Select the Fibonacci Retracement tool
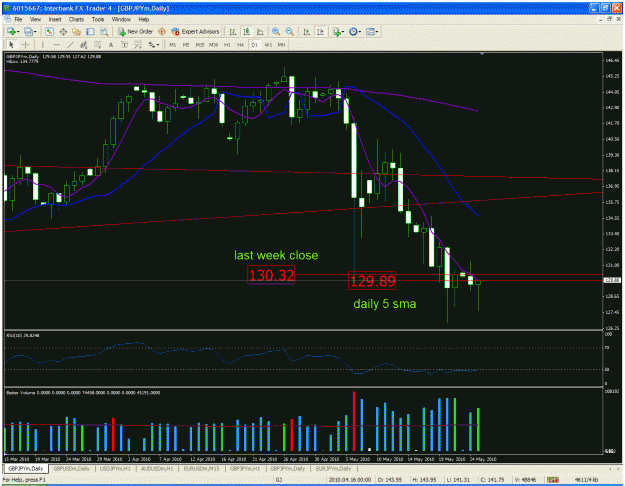The width and height of the screenshot is (625, 486). click(x=97, y=45)
